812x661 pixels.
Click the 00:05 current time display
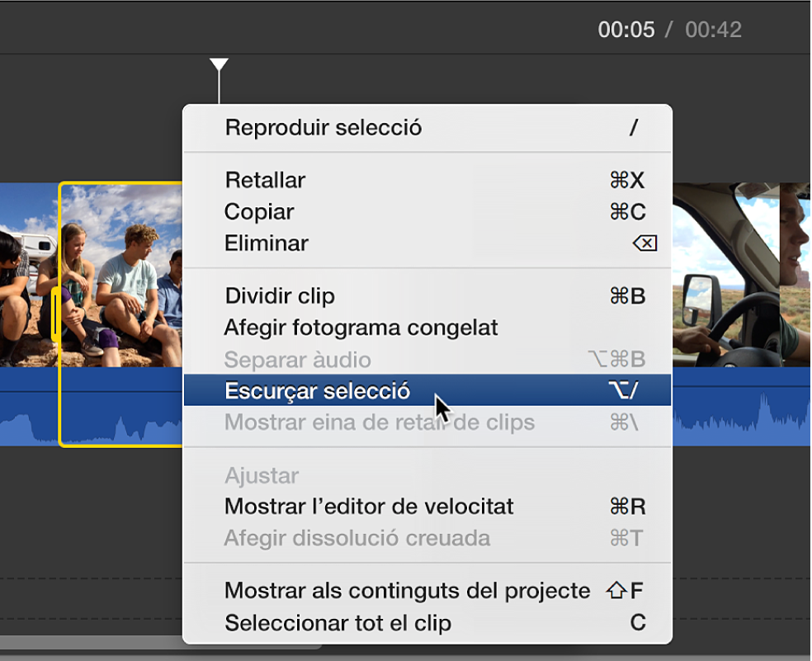coord(626,31)
